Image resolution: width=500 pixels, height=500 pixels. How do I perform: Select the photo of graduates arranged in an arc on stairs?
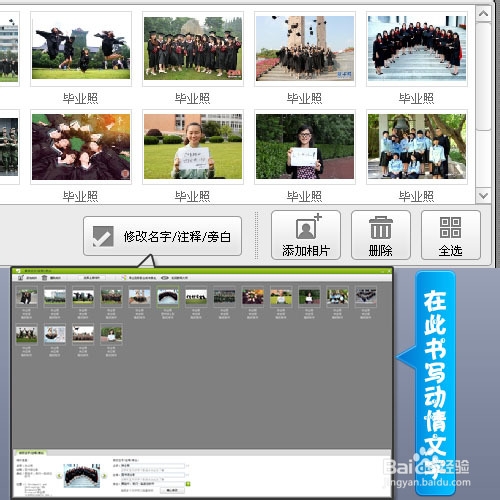point(417,49)
